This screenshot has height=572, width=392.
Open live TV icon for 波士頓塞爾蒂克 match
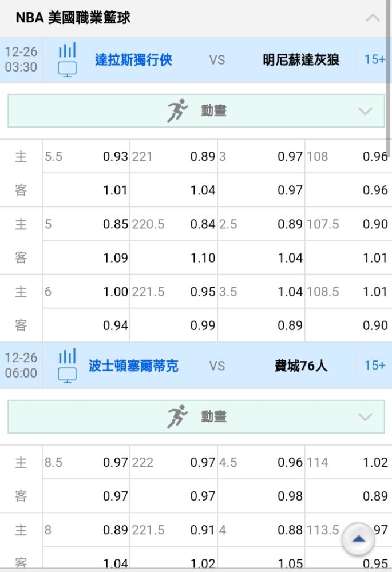click(x=68, y=375)
